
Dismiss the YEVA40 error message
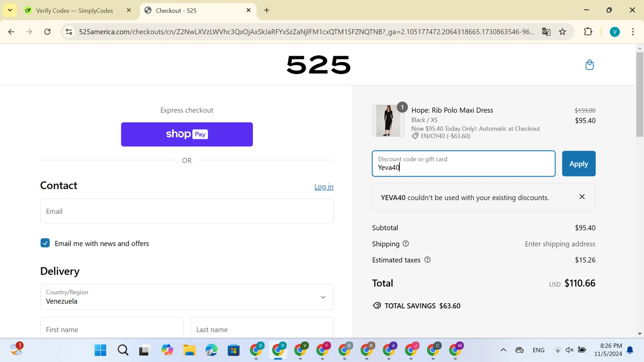[x=582, y=197]
